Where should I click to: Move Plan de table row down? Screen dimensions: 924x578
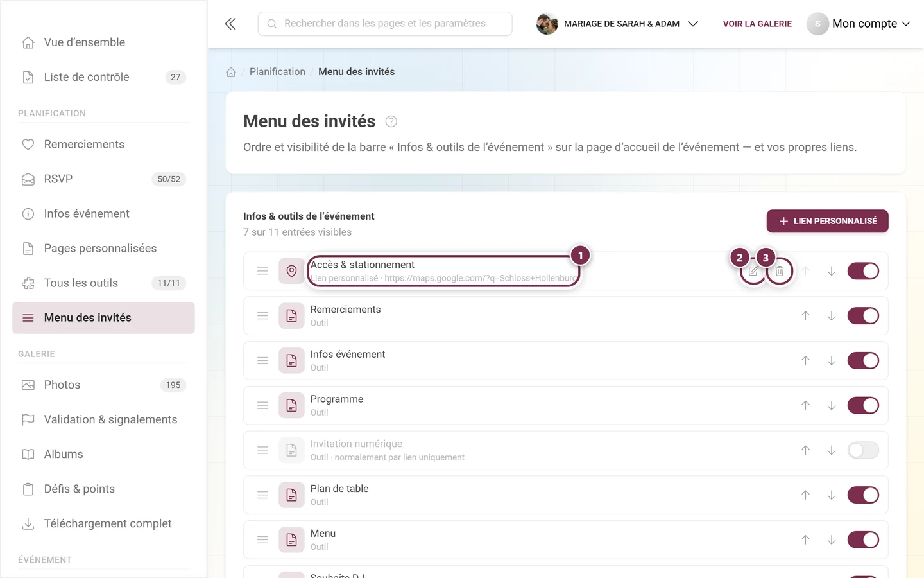click(x=832, y=495)
